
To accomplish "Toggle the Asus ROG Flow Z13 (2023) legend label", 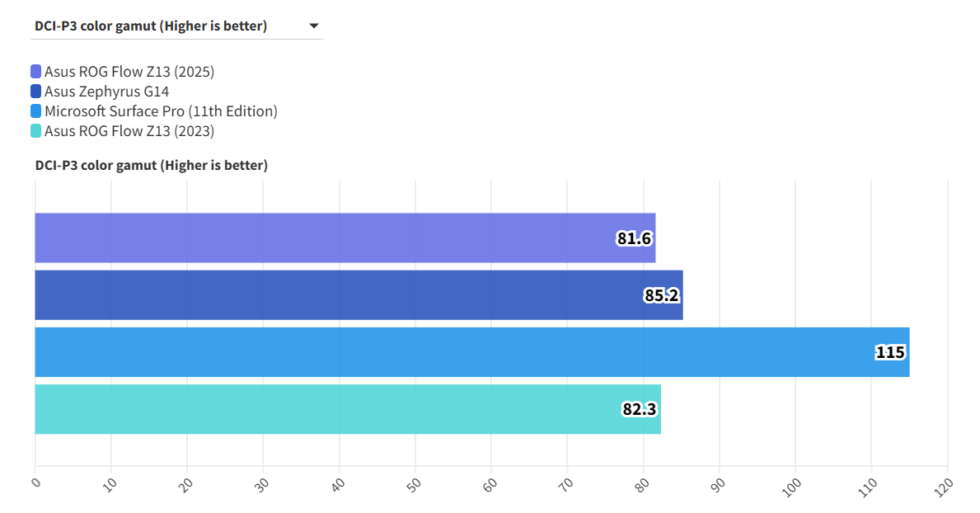I will pos(129,131).
